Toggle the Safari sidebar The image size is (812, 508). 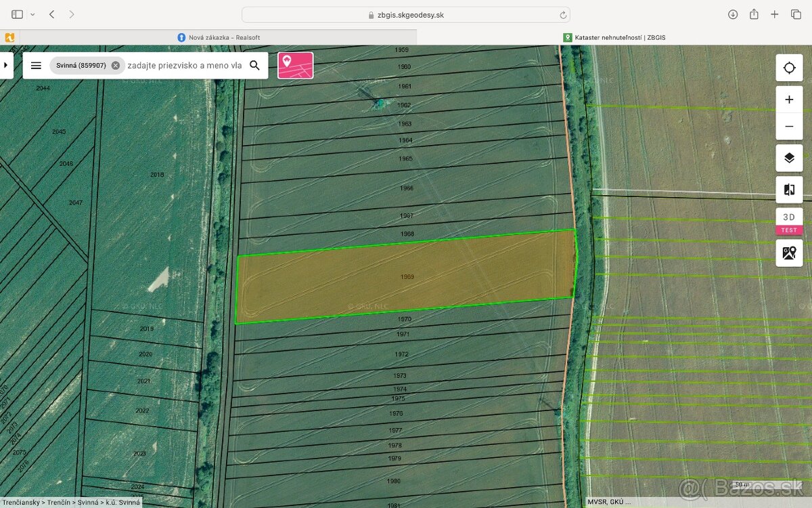tap(18, 14)
